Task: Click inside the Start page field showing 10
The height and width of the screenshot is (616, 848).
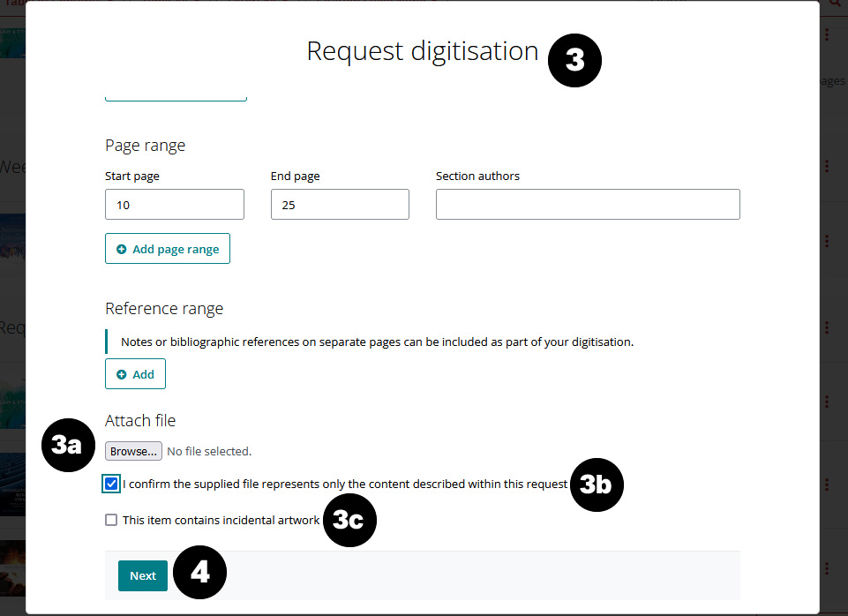Action: (174, 204)
